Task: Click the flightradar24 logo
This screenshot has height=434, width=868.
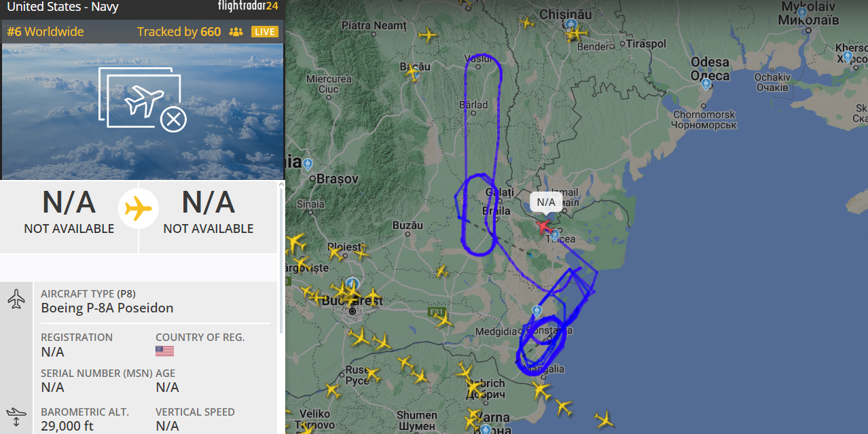Action: [x=248, y=7]
